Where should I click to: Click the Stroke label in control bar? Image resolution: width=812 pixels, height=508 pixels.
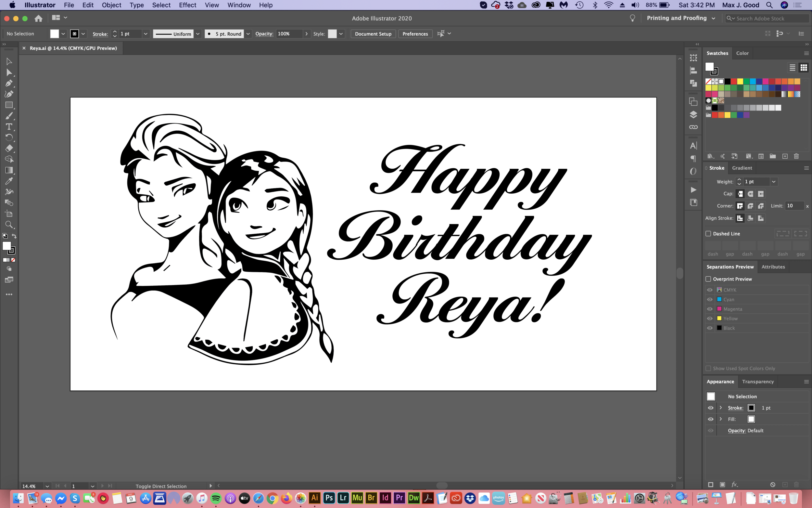pyautogui.click(x=100, y=34)
